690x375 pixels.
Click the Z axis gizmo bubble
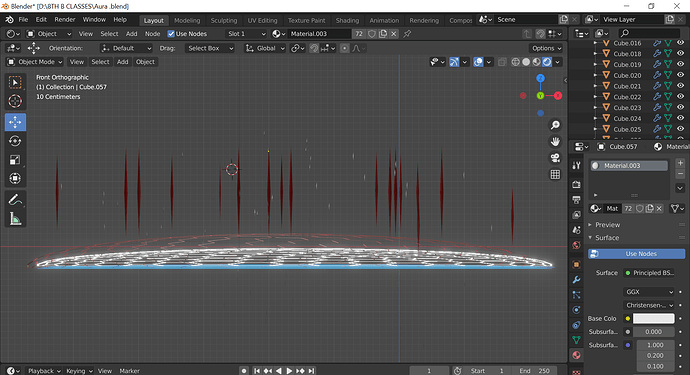click(540, 78)
